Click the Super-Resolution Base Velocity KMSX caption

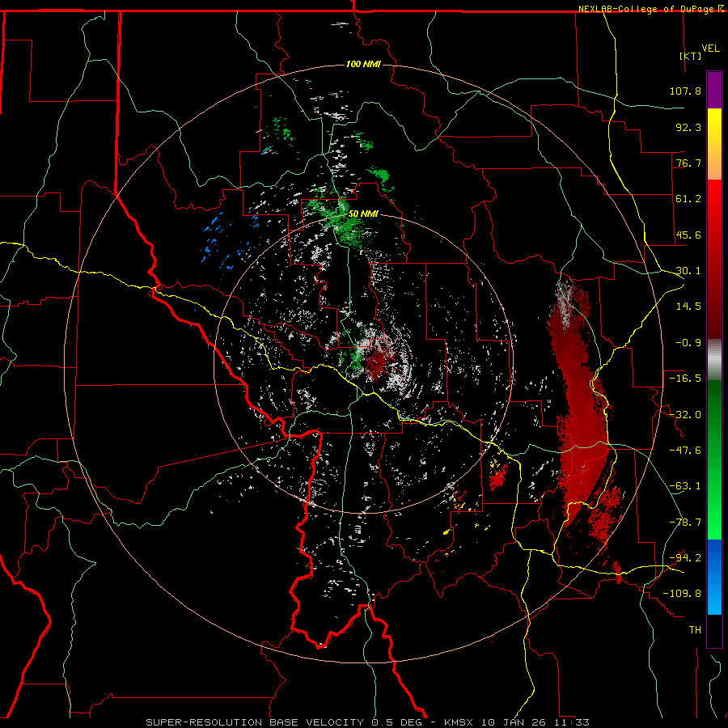[x=368, y=722]
